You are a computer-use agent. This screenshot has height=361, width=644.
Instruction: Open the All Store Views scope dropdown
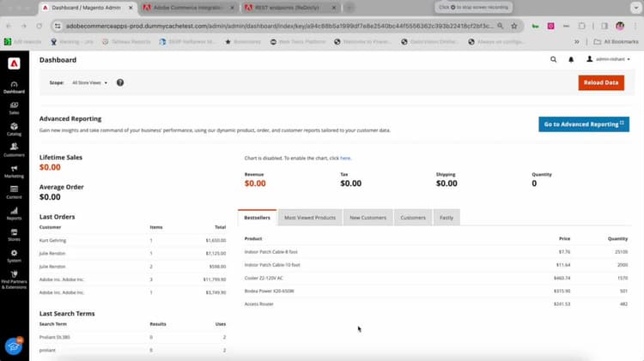(x=89, y=82)
